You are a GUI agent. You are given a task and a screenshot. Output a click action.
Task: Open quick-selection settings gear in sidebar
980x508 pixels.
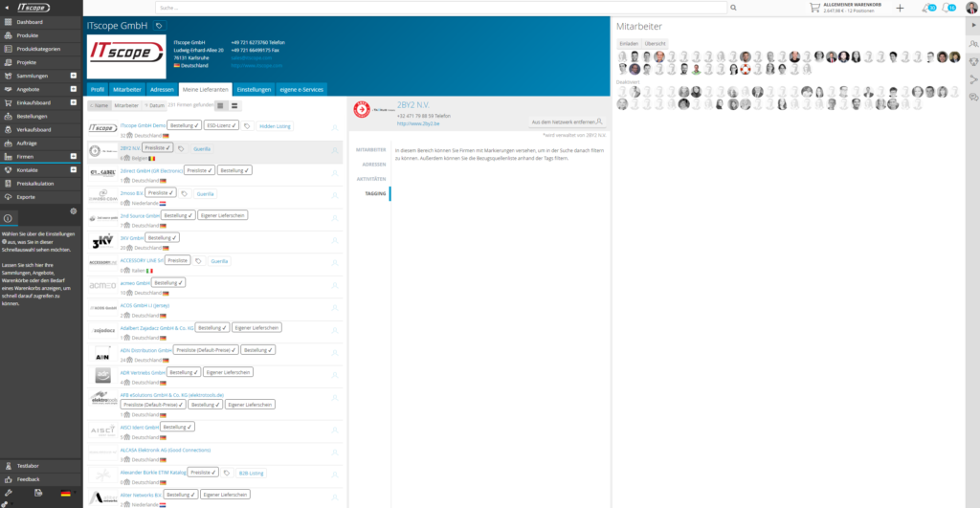click(x=73, y=211)
